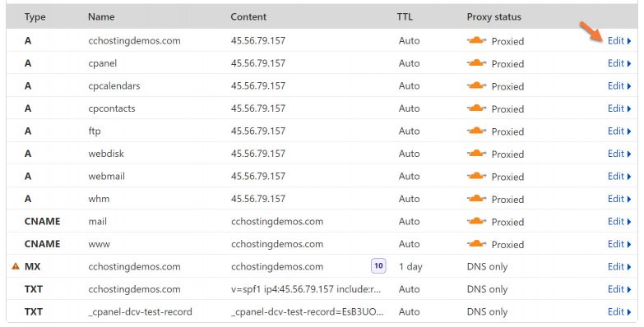
Task: Click the Proxy status column header
Action: pos(493,16)
